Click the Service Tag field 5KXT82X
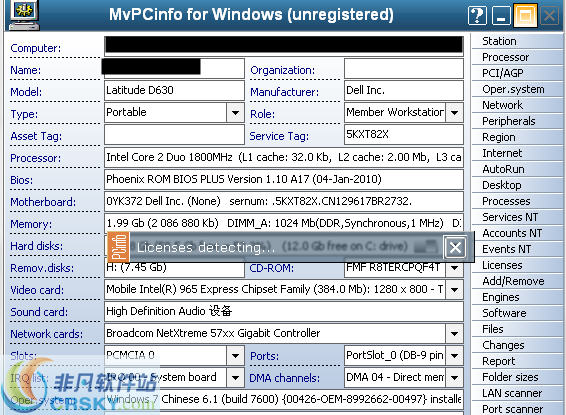566x415 pixels. (x=404, y=135)
